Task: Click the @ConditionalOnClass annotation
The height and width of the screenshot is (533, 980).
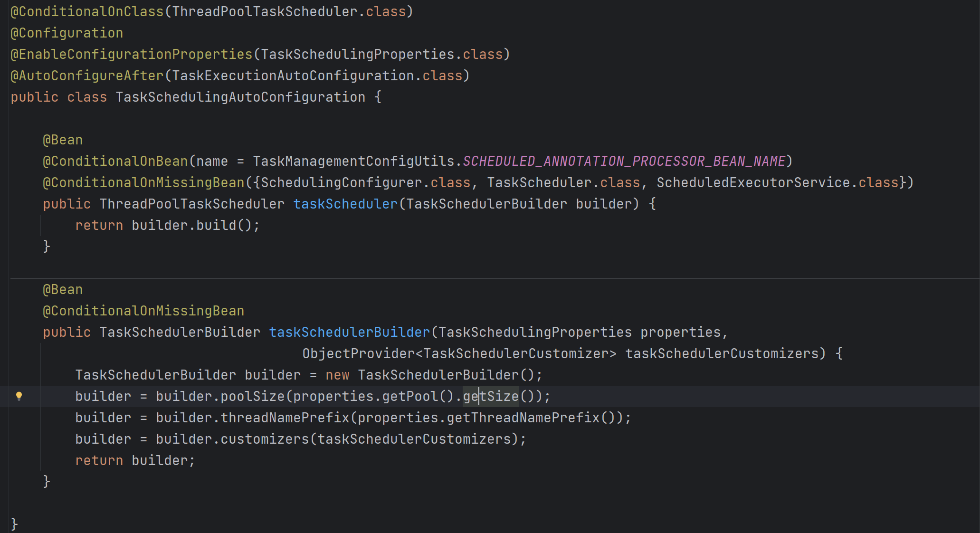Action: 87,11
